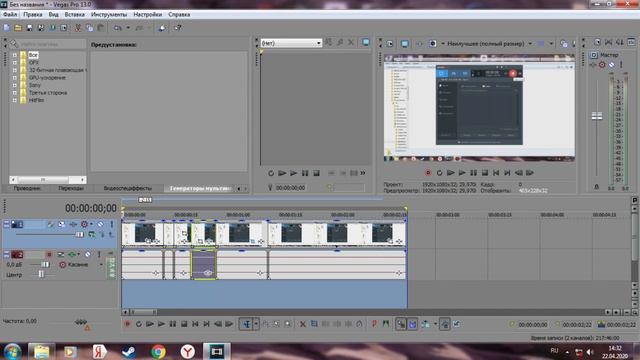
Task: Select the Normal edit tool in bottom toolbar
Action: click(x=247, y=324)
